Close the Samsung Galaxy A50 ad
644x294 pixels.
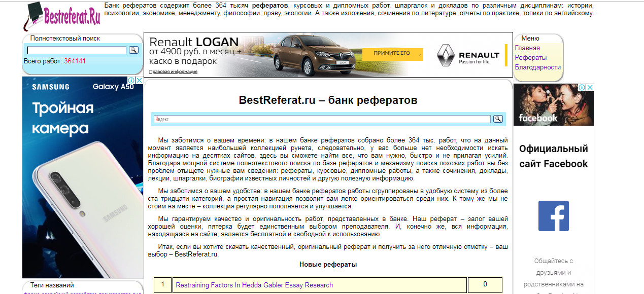139,80
